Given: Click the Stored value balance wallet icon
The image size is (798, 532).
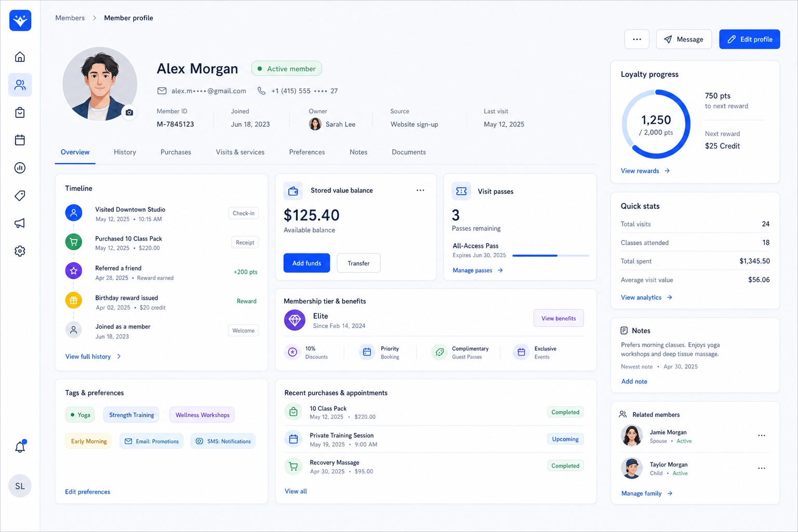Looking at the screenshot, I should point(293,191).
